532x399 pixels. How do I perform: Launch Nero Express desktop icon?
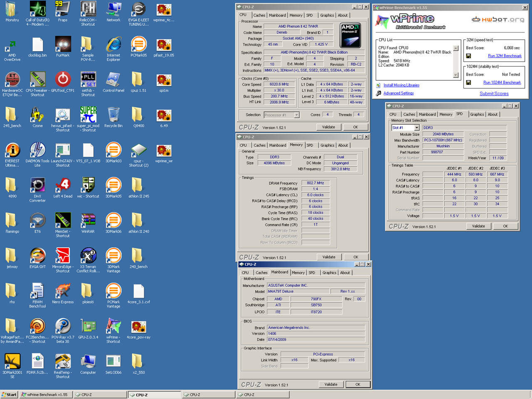(63, 294)
